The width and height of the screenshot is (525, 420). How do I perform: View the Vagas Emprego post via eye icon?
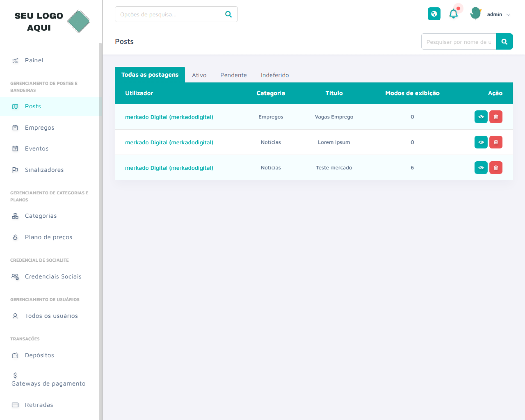[481, 117]
